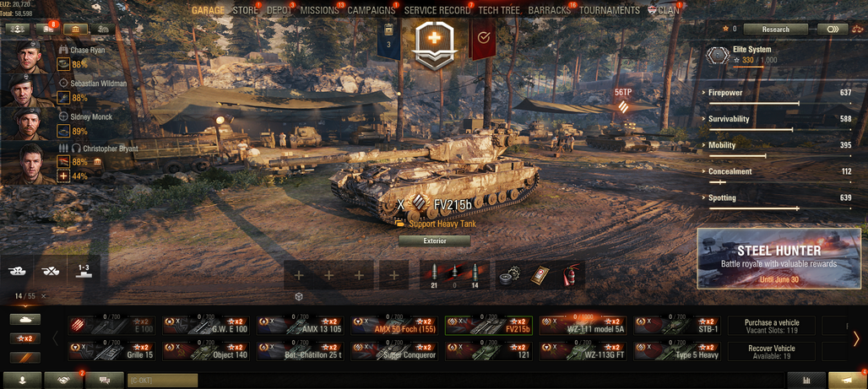
Task: Select the fire extinguisher consumable slot
Action: pyautogui.click(x=570, y=275)
